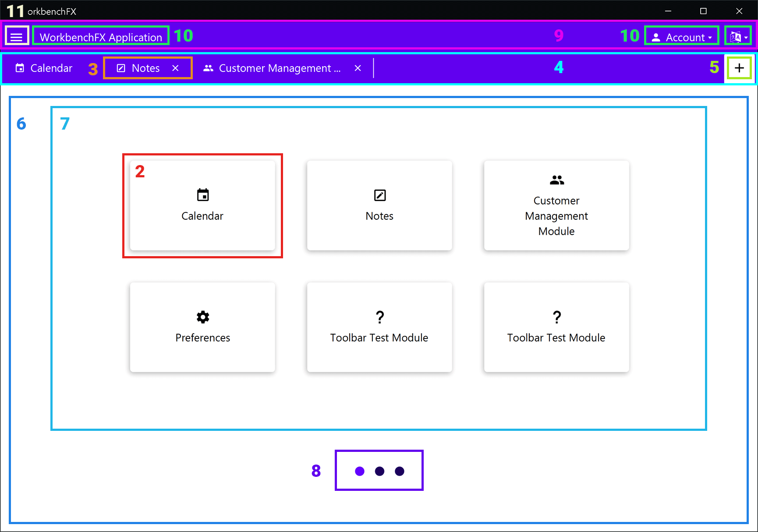
Task: Open the Notes module tile
Action: click(x=379, y=205)
